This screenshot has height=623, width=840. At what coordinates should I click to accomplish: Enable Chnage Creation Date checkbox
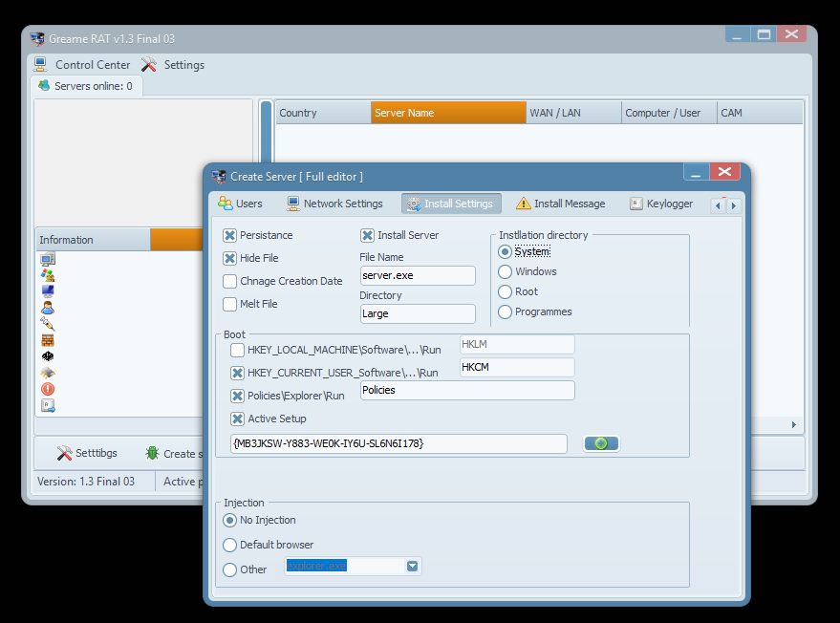coord(229,281)
